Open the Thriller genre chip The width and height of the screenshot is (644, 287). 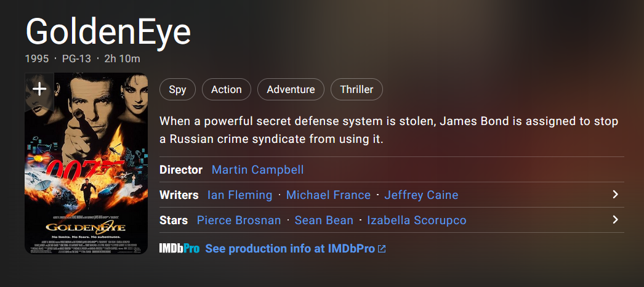[x=356, y=89]
